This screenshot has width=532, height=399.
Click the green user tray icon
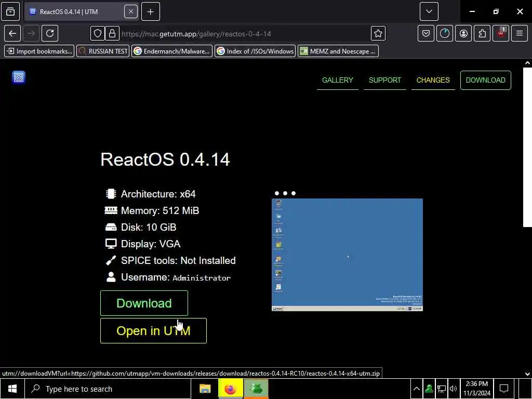coord(429,389)
